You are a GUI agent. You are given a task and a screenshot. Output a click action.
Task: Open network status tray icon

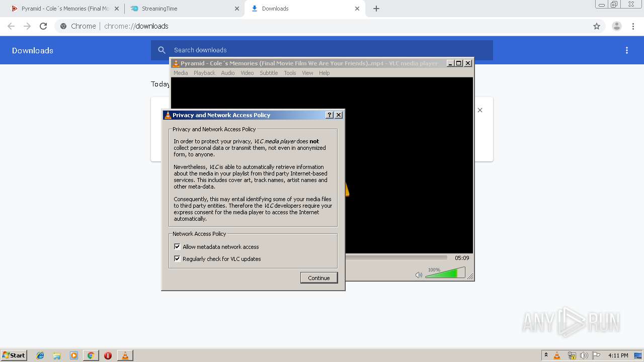click(x=572, y=355)
